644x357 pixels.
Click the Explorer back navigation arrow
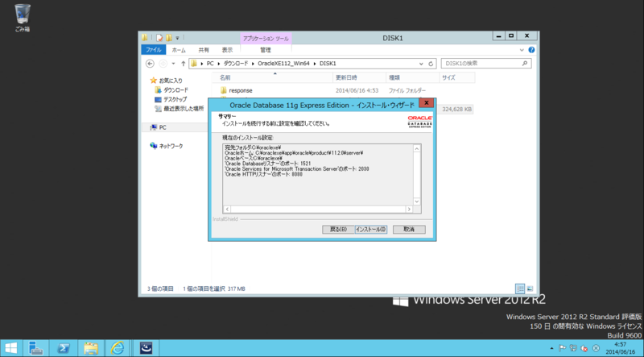pos(150,64)
